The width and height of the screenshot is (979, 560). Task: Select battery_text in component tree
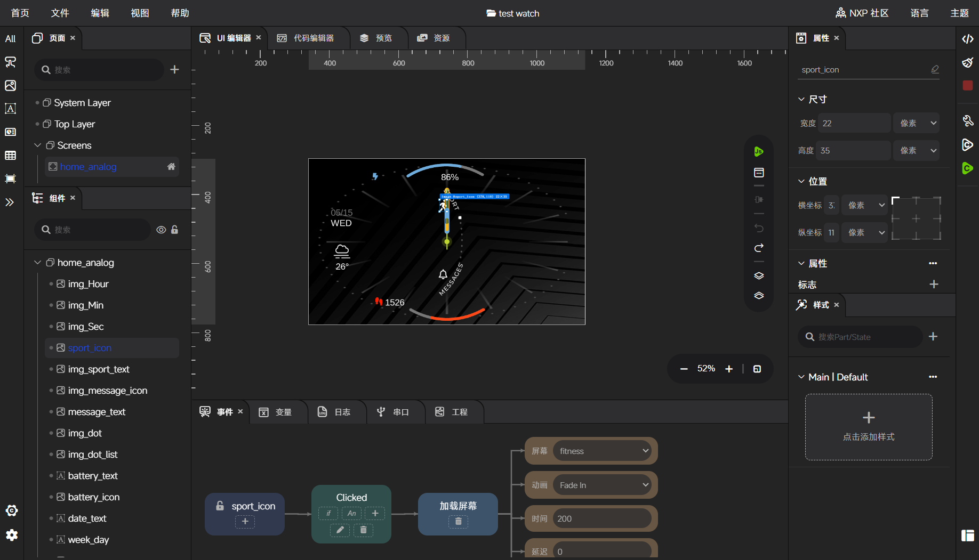point(93,476)
